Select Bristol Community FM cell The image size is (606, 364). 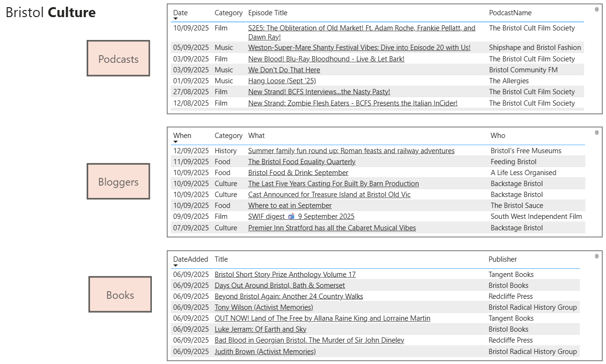pyautogui.click(x=523, y=70)
